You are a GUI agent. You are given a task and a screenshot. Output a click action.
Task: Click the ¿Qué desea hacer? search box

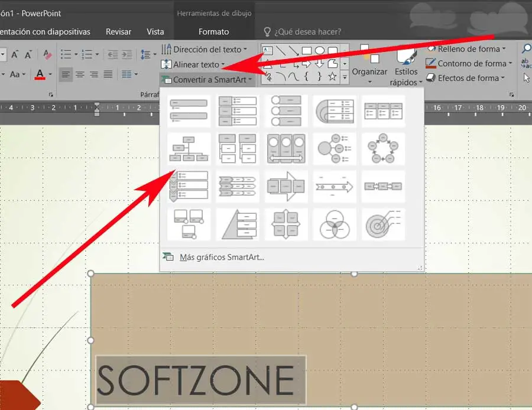click(302, 31)
